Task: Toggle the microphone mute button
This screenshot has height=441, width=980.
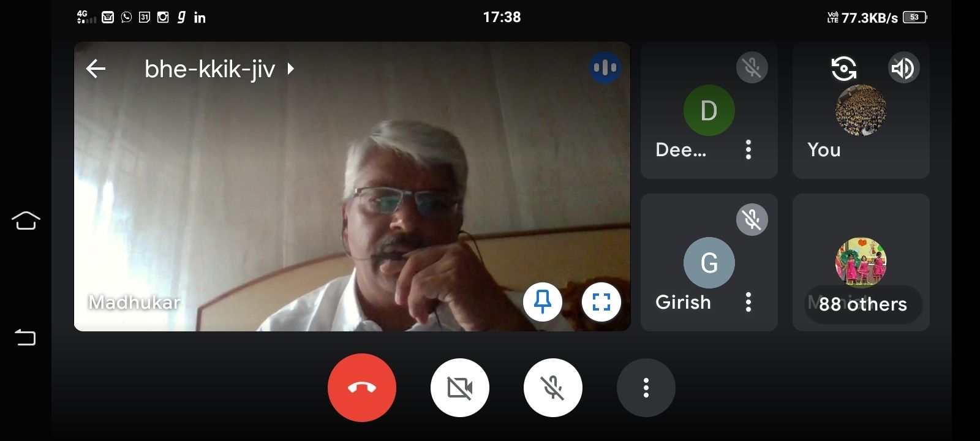Action: tap(552, 388)
